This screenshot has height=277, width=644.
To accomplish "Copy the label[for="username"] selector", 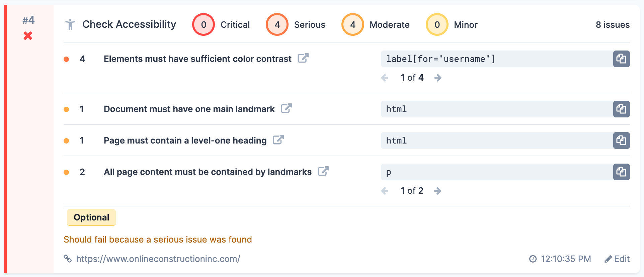I will click(x=621, y=59).
